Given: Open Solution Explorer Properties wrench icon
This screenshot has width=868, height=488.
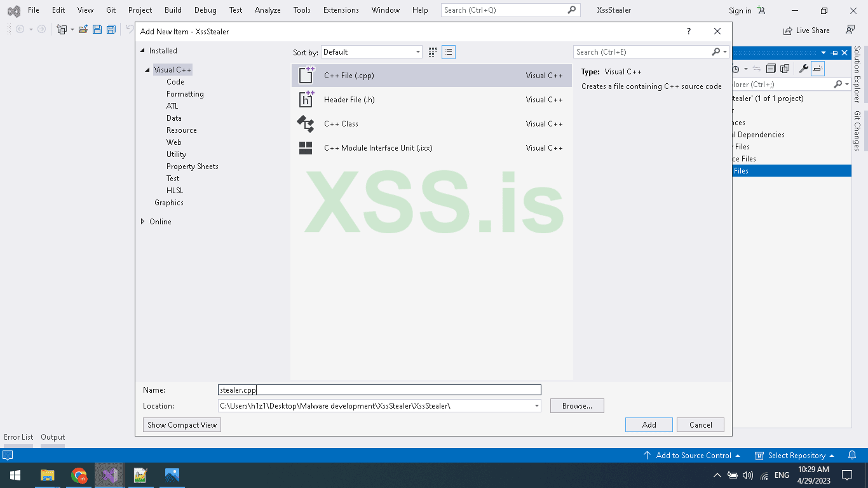Looking at the screenshot, I should [x=803, y=69].
